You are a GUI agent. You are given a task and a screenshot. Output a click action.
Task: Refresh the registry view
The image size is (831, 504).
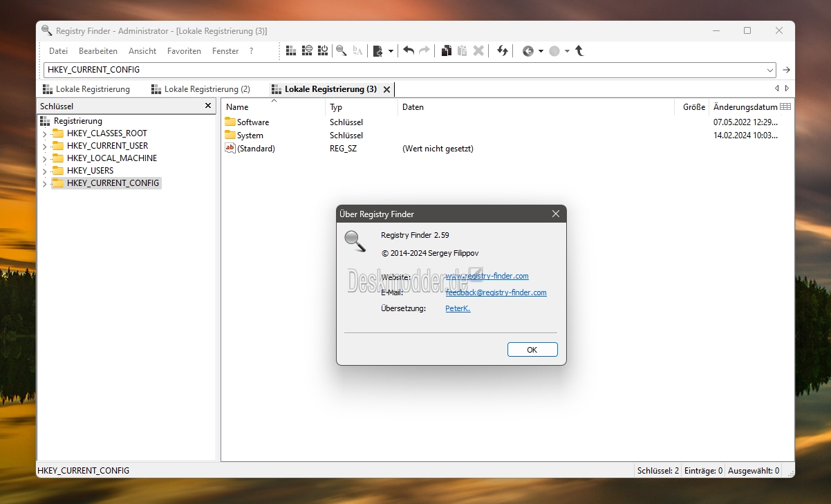pyautogui.click(x=503, y=50)
